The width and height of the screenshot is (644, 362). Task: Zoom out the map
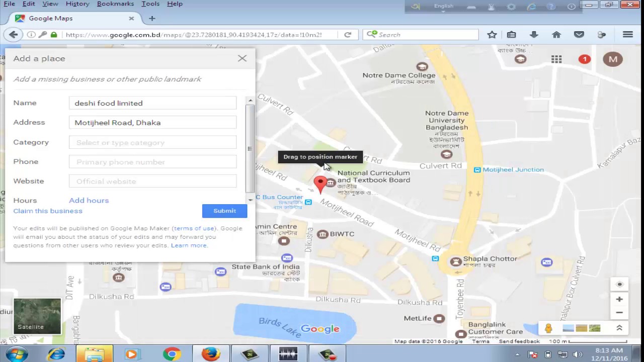coord(619,312)
